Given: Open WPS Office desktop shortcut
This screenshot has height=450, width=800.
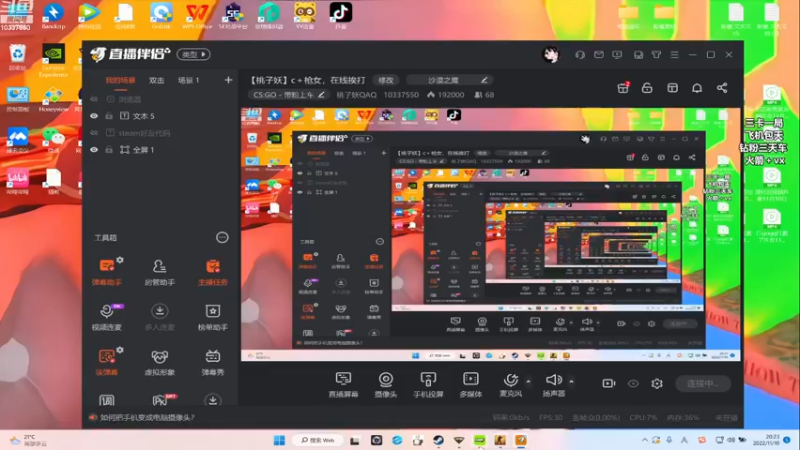Looking at the screenshot, I should tap(197, 15).
